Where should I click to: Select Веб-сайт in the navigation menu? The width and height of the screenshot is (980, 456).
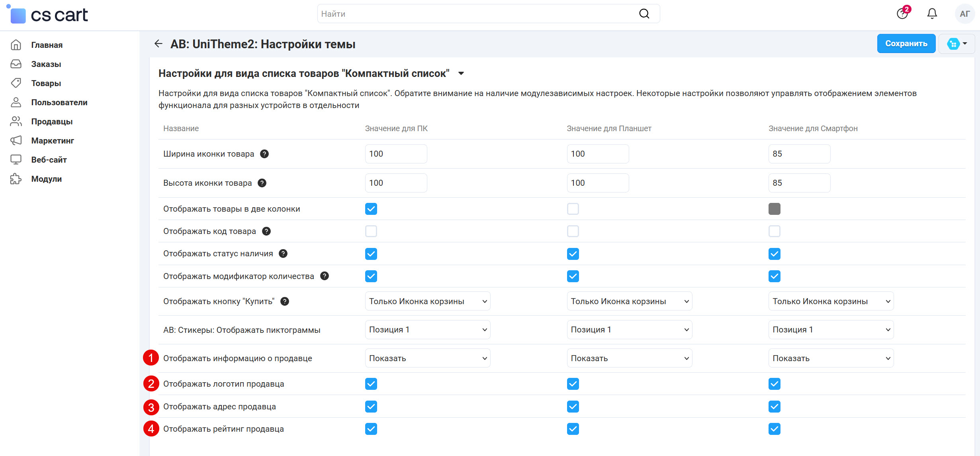point(16,159)
